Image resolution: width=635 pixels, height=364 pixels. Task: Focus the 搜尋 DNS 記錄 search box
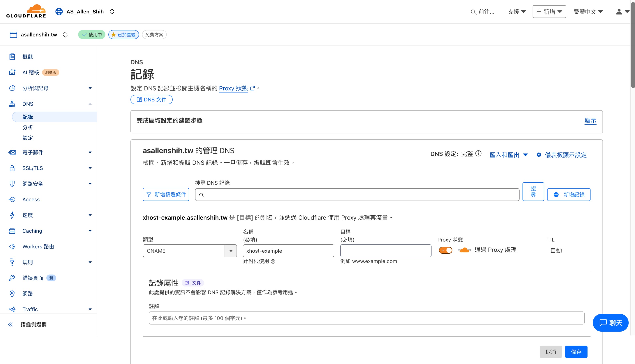[357, 195]
